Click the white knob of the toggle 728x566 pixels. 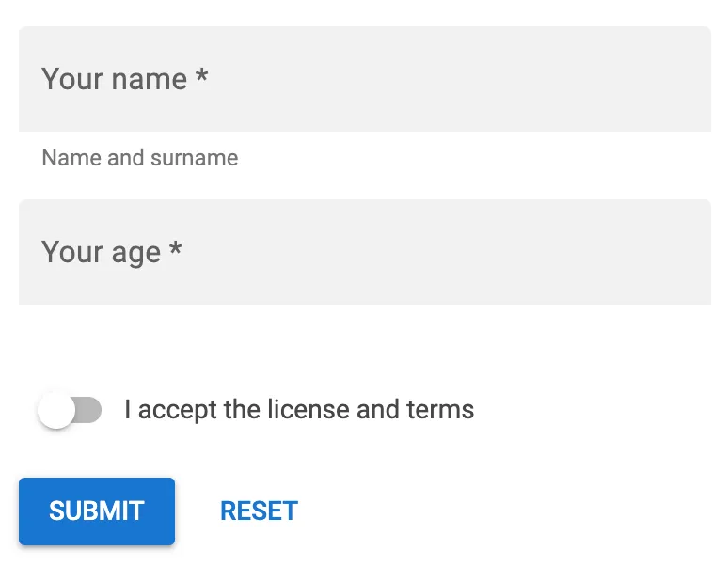coord(56,411)
